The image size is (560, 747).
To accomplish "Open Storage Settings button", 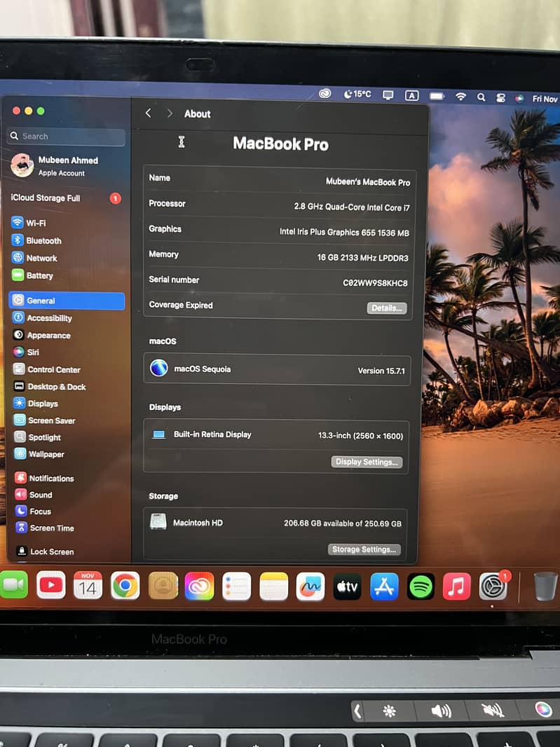I will coord(364,549).
